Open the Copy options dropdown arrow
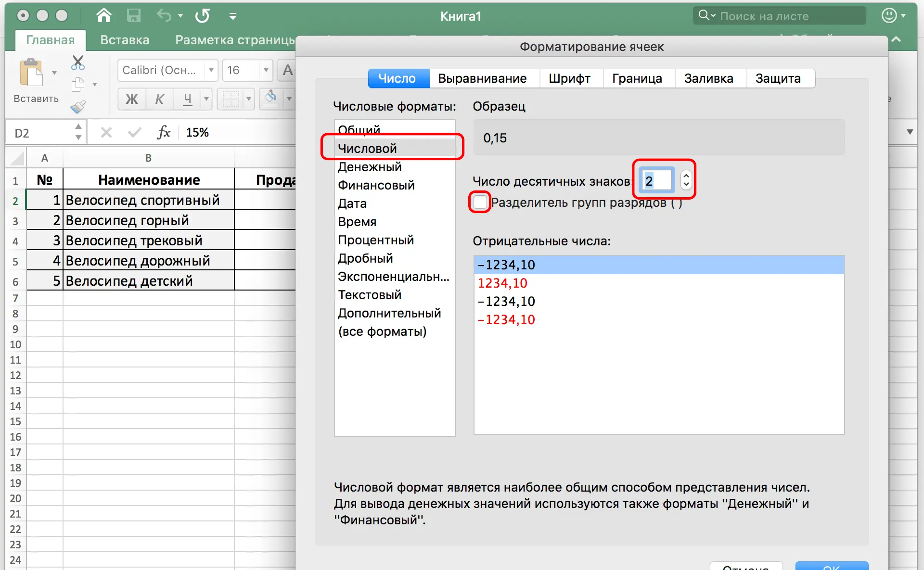Viewport: 924px width, 570px height. pyautogui.click(x=95, y=85)
